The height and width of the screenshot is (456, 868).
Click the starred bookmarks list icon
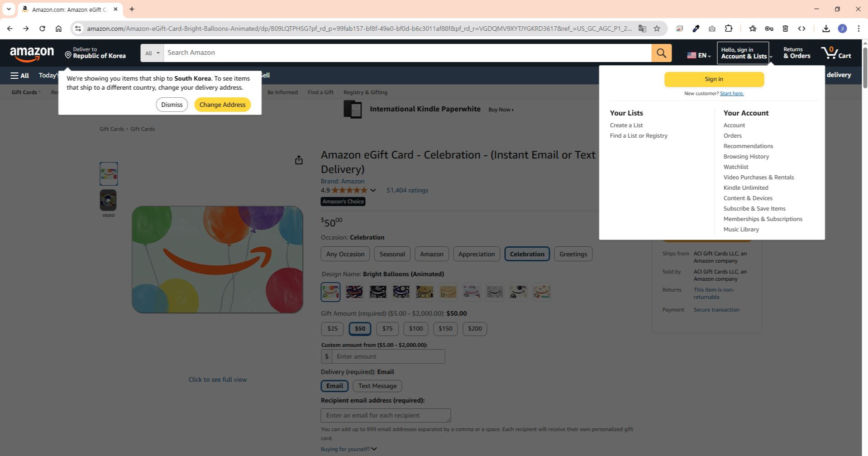(x=753, y=29)
